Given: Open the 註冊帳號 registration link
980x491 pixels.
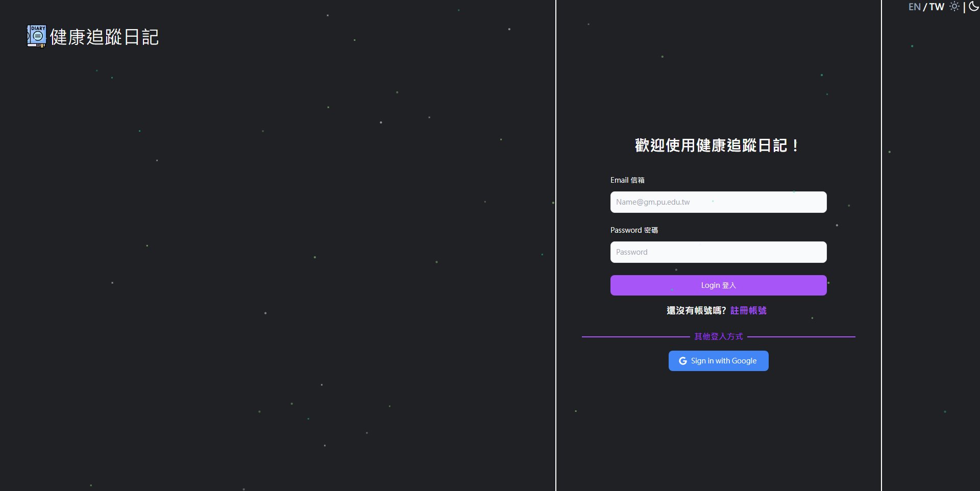Looking at the screenshot, I should pos(748,310).
